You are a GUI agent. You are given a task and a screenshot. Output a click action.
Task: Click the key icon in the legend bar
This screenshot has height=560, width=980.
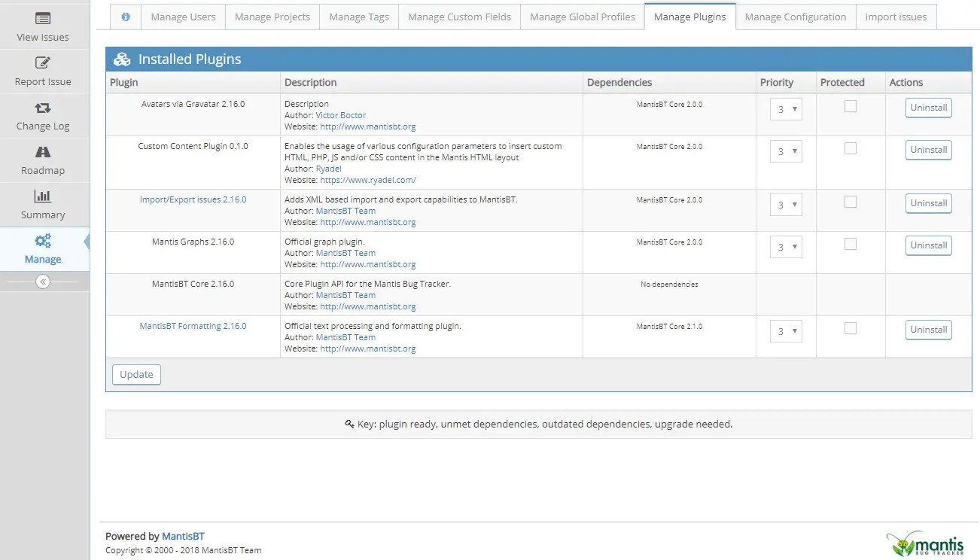350,423
